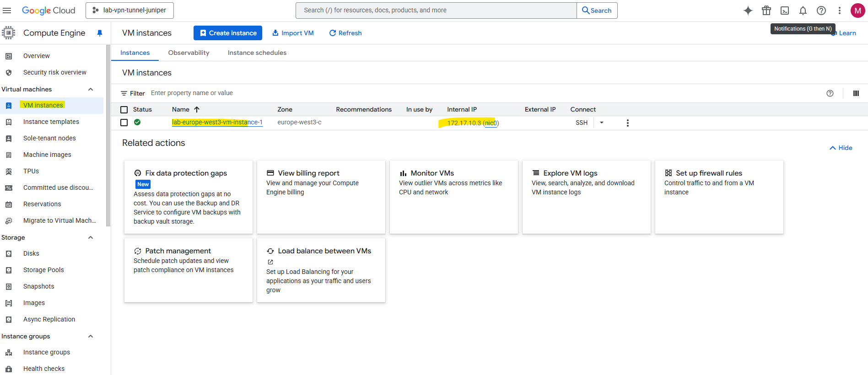868x375 pixels.
Task: Click the sidebar vertical scrollbar
Action: (x=108, y=135)
